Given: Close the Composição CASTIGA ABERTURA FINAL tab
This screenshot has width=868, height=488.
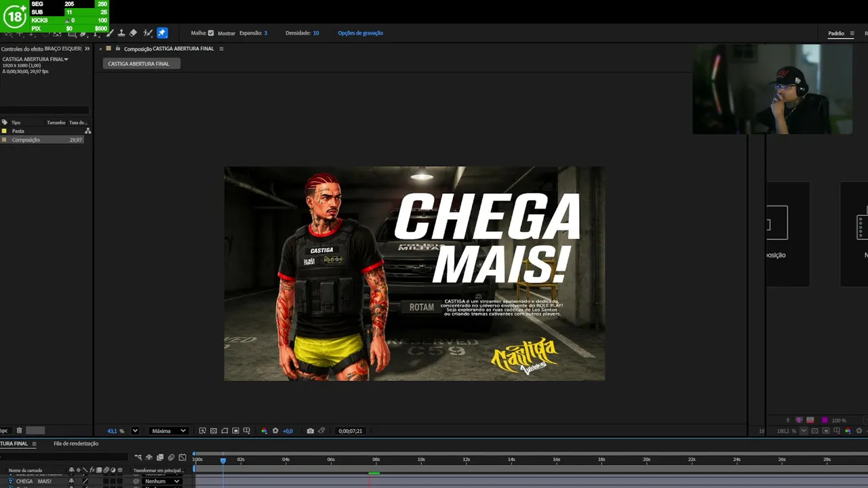Looking at the screenshot, I should (x=101, y=49).
